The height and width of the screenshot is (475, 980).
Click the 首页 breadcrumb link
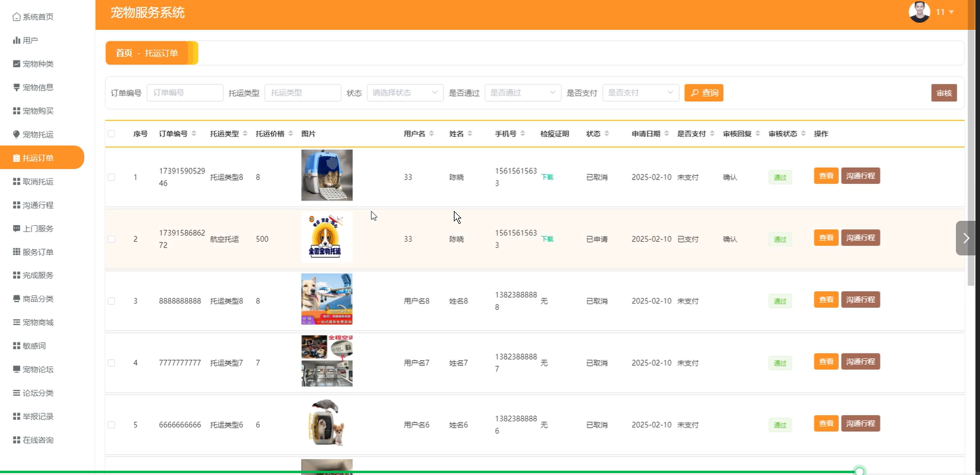[124, 53]
